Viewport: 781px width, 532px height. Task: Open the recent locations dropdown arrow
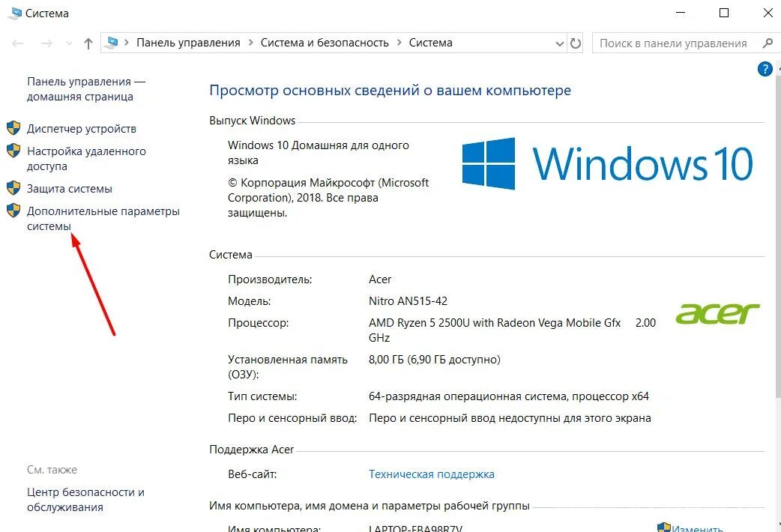click(69, 44)
